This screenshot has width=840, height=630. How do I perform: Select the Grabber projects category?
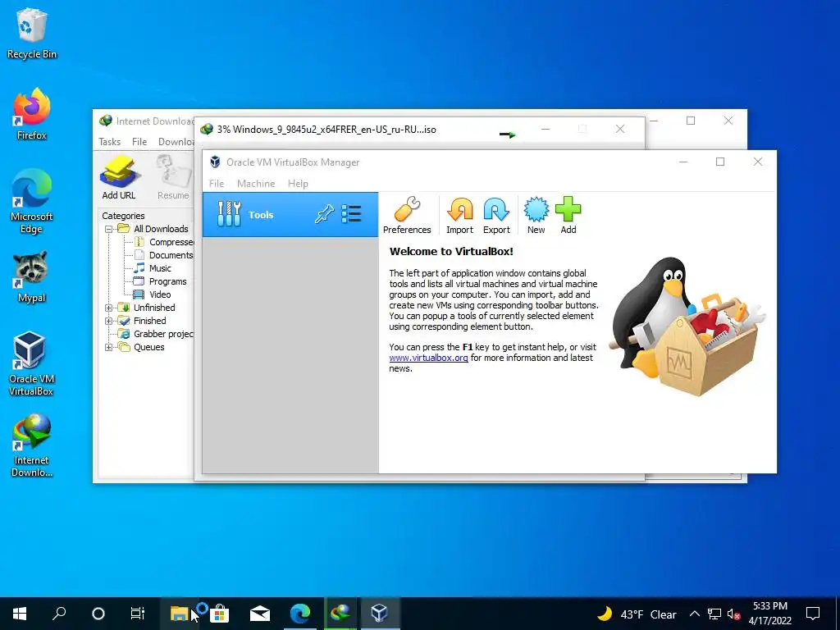pyautogui.click(x=163, y=334)
